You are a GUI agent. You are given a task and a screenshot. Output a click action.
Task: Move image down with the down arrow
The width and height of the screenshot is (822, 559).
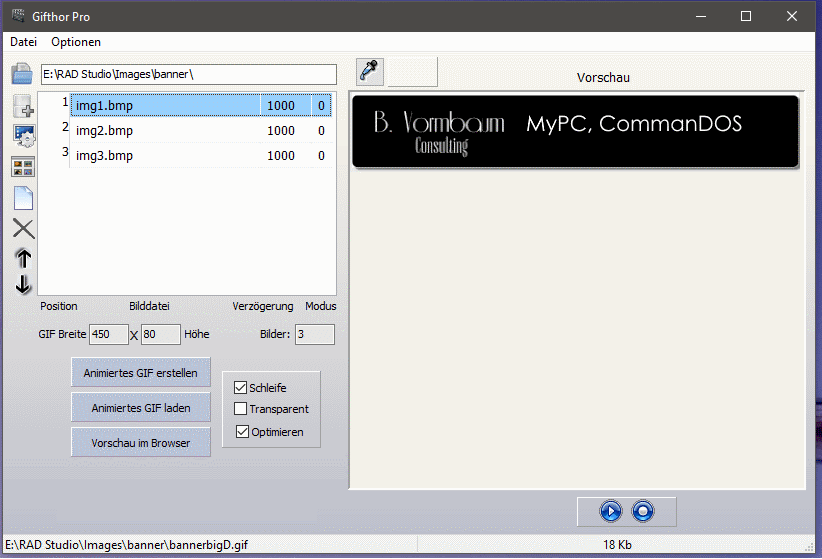click(x=23, y=284)
